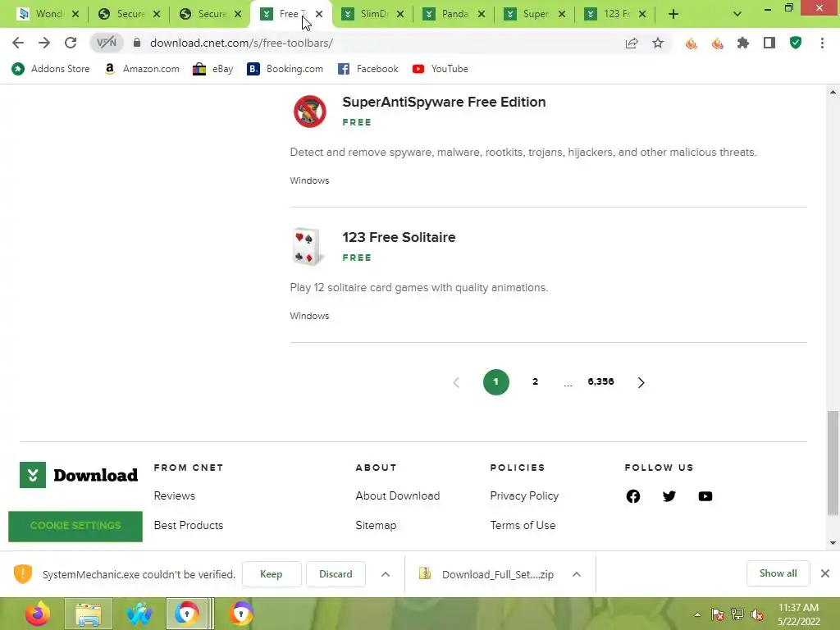Image resolution: width=840 pixels, height=630 pixels.
Task: Click the page vertical scrollbar thumb
Action: click(833, 463)
